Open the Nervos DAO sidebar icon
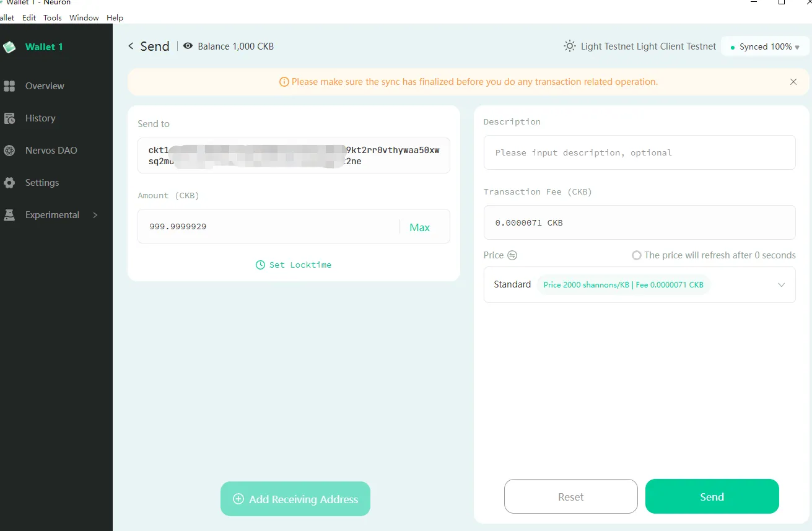The width and height of the screenshot is (812, 531). point(9,151)
